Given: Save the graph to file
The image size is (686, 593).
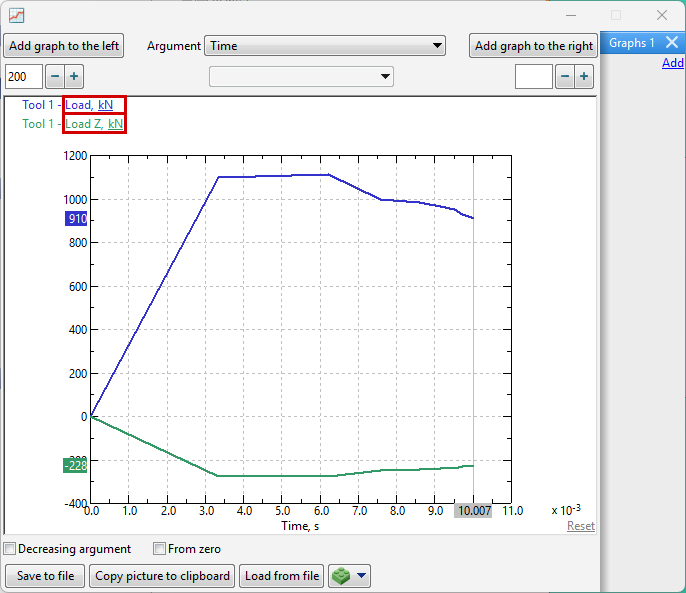Looking at the screenshot, I should 45,576.
